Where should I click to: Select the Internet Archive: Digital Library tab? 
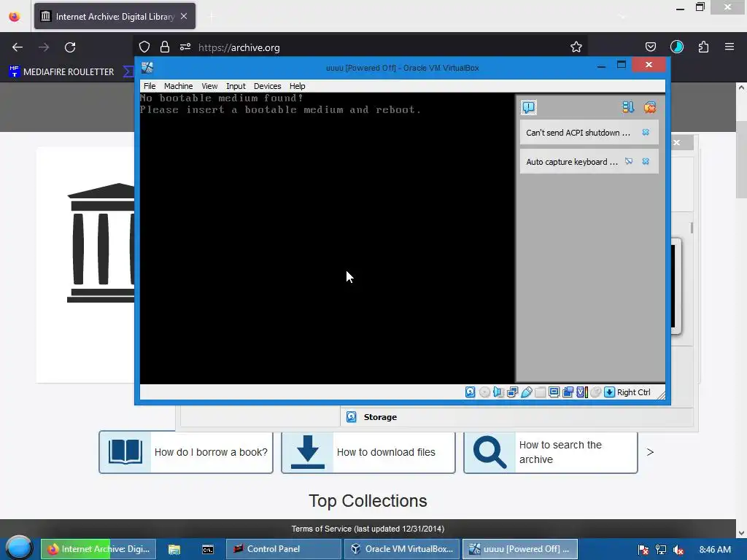115,16
